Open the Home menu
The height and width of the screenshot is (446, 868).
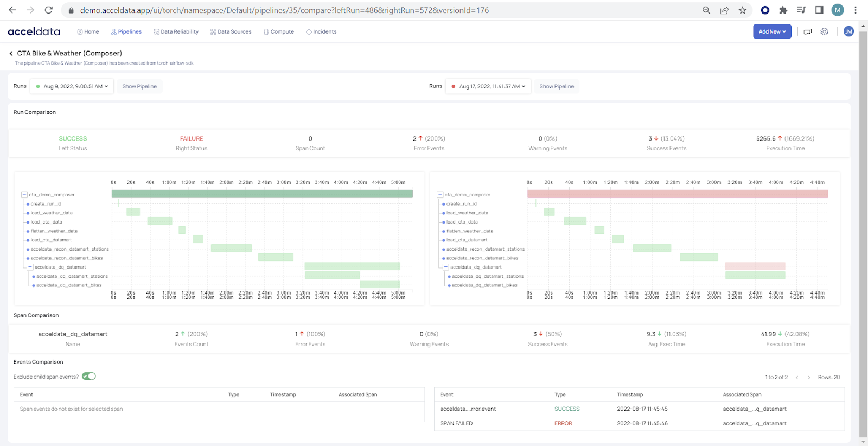click(x=88, y=31)
